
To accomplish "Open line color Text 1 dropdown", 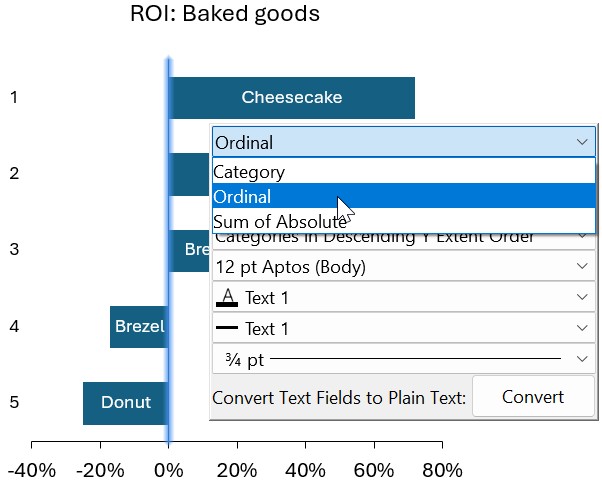I will point(404,328).
